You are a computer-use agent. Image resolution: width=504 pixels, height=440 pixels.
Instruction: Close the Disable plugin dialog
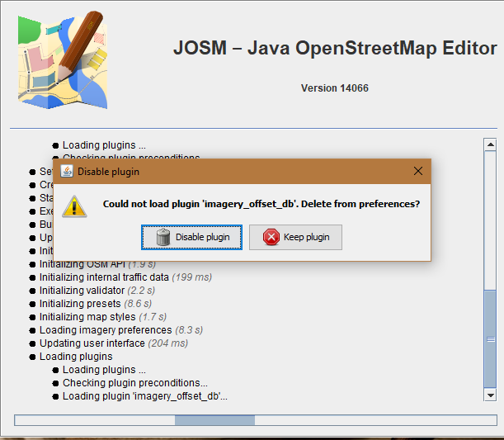click(417, 171)
